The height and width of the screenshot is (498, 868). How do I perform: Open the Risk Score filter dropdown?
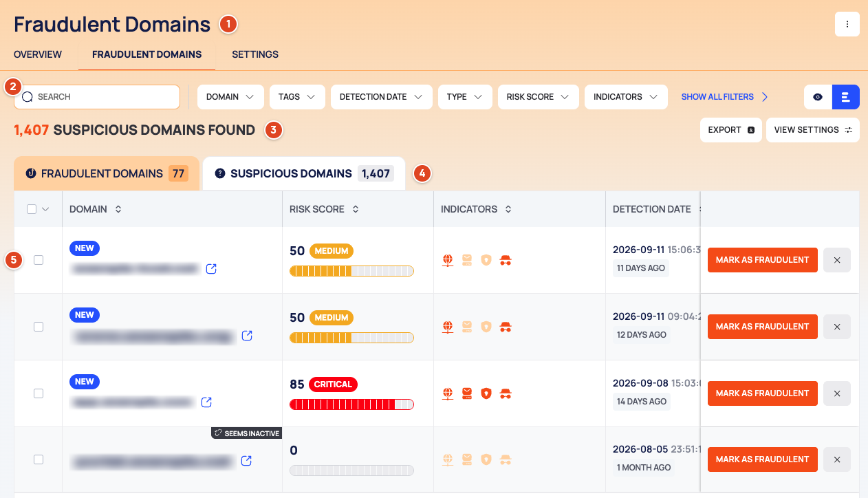coord(538,97)
